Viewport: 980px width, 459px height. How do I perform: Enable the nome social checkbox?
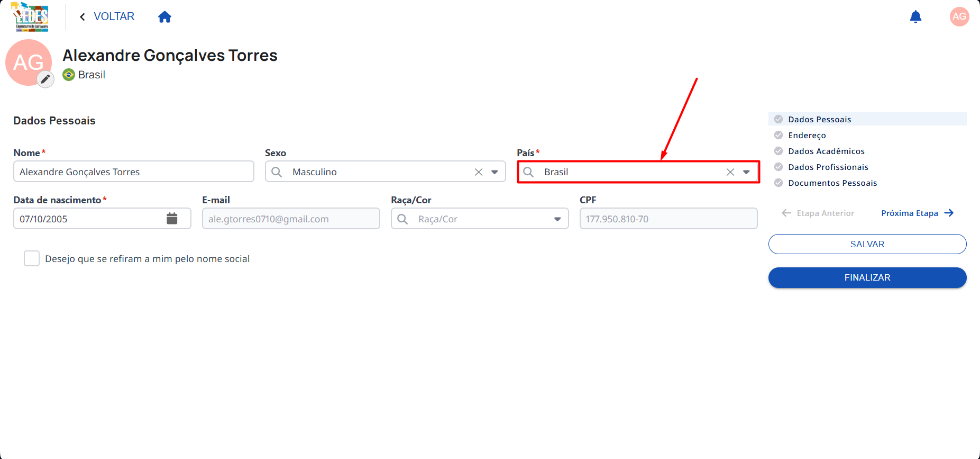click(32, 258)
